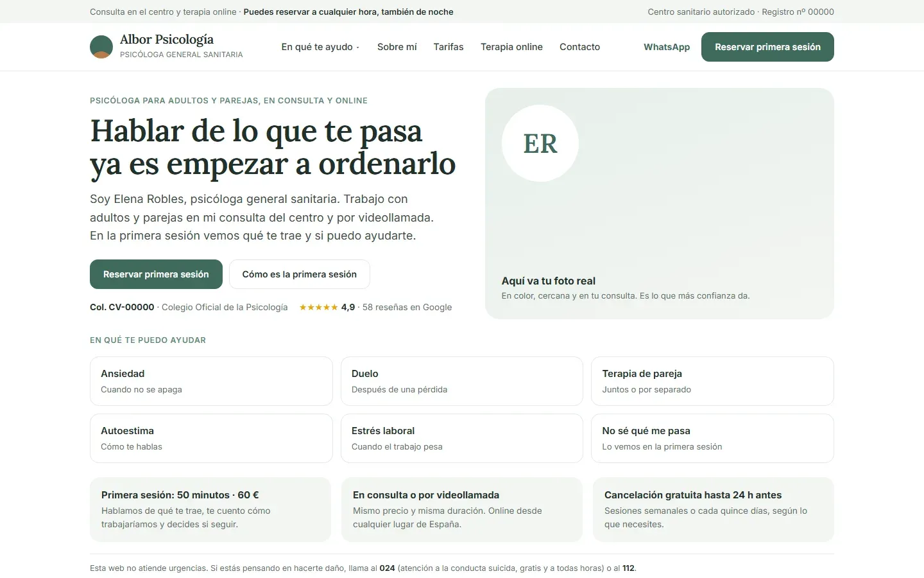Click the "Col. CV-00000" registration text
The height and width of the screenshot is (578, 924).
coord(122,307)
